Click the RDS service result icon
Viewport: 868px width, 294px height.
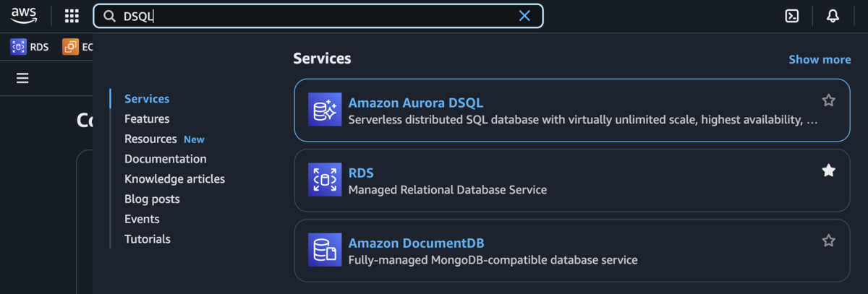pos(325,180)
